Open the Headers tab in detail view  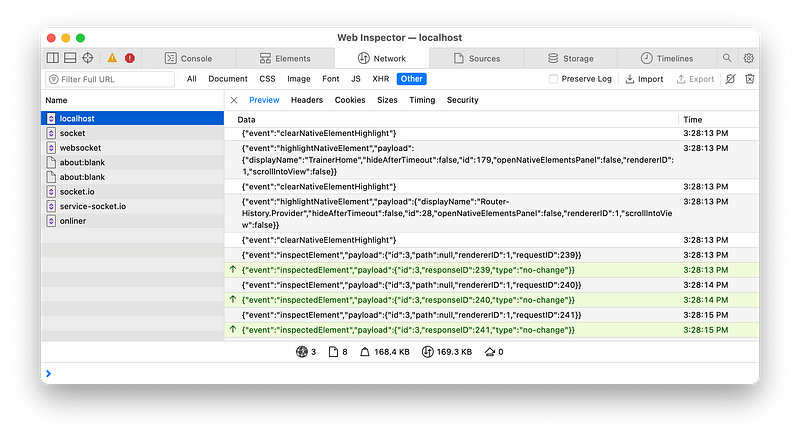coord(307,100)
